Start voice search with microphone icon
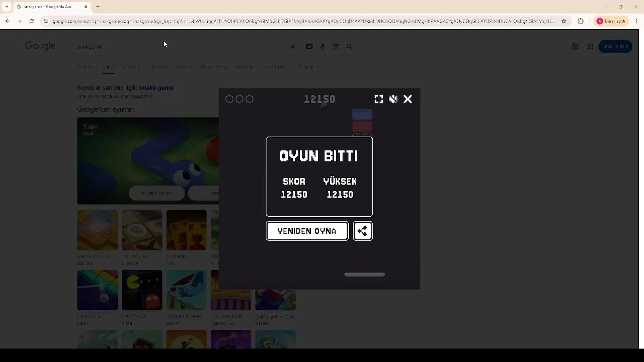The height and width of the screenshot is (362, 644). tap(323, 47)
